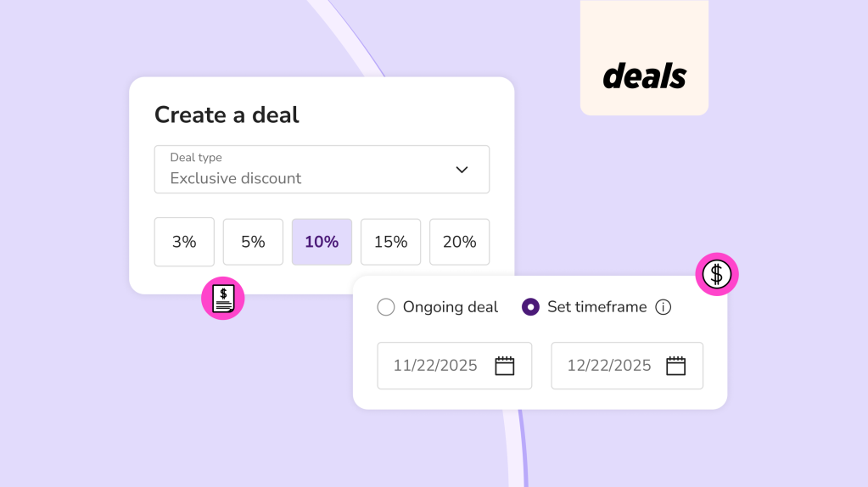Expand the Deal type dropdown chevron

pyautogui.click(x=462, y=170)
